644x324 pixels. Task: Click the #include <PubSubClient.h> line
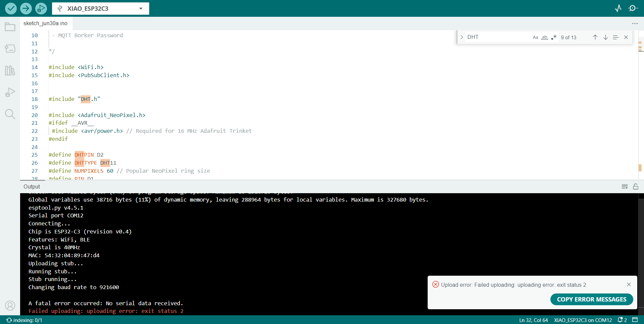coord(89,75)
